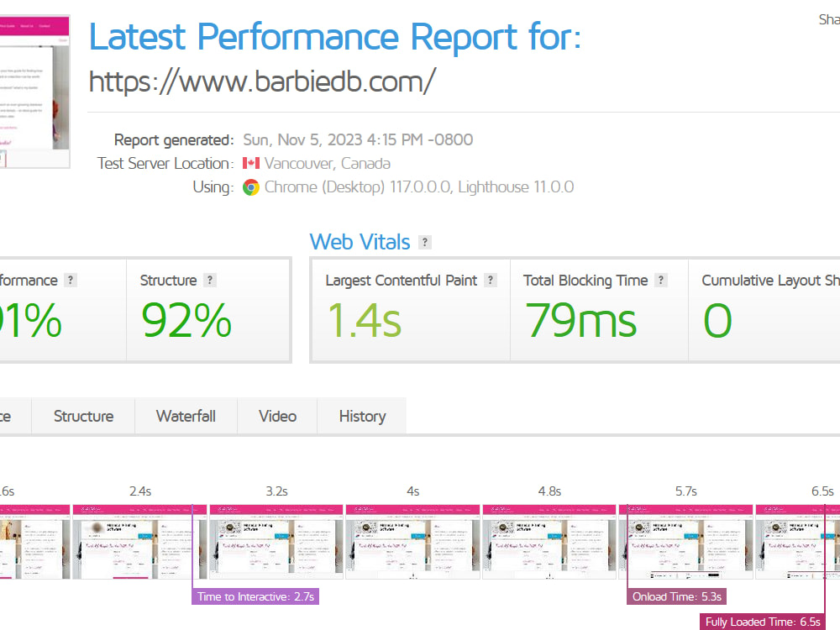This screenshot has height=630, width=840.
Task: Click the Web Vitals heading link
Action: pos(360,242)
